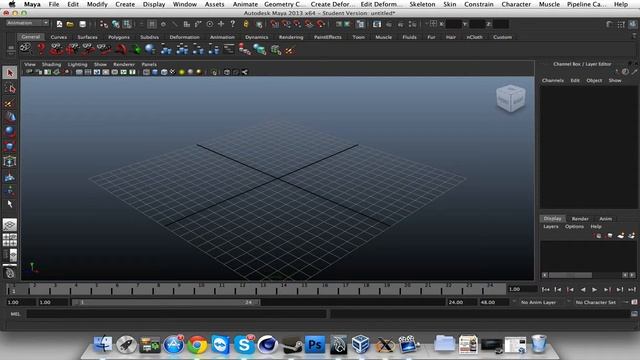Switch to the Render layer tab
This screenshot has width=640, height=360.
[x=580, y=219]
